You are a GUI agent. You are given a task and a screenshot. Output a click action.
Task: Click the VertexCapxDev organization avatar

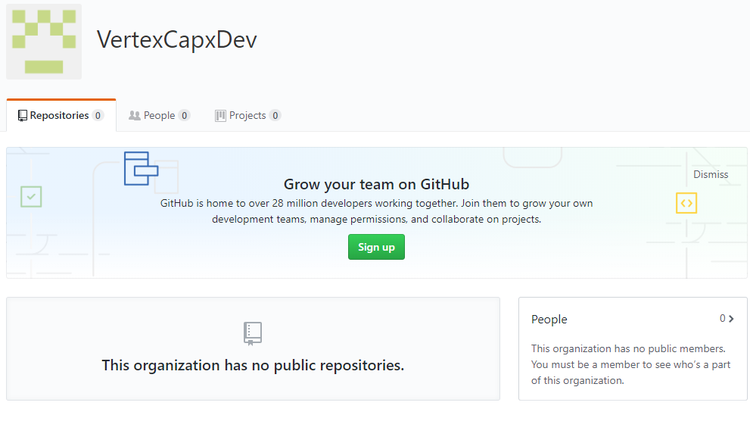pos(44,41)
